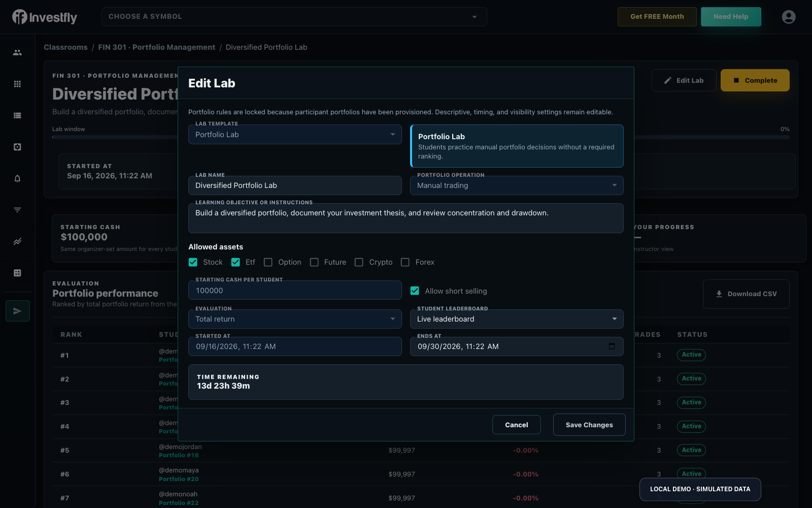The width and height of the screenshot is (812, 508).
Task: Click the Starting Cash Per Student field
Action: pos(295,291)
